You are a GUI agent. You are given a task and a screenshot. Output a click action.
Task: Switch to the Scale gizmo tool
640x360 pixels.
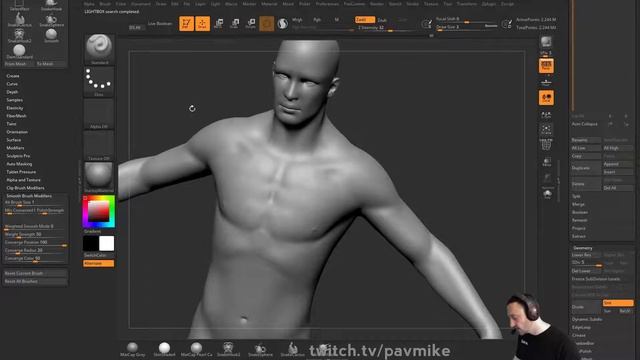234,23
